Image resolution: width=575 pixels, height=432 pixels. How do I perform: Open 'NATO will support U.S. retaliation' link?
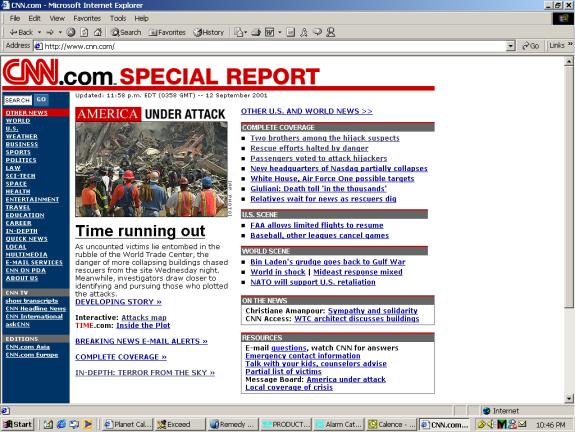point(313,282)
